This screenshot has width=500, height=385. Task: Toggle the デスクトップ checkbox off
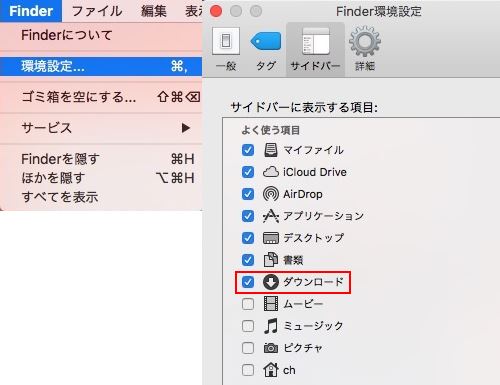[248, 238]
